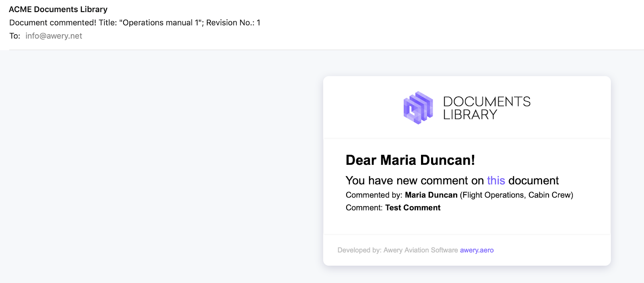Click the ACME Documents Library sender name
This screenshot has width=644, height=283.
click(58, 9)
